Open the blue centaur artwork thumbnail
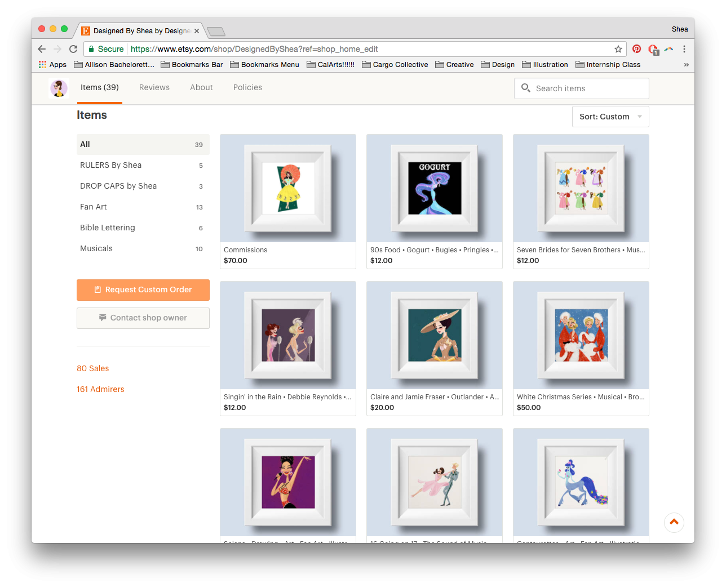The height and width of the screenshot is (588, 726). [581, 482]
